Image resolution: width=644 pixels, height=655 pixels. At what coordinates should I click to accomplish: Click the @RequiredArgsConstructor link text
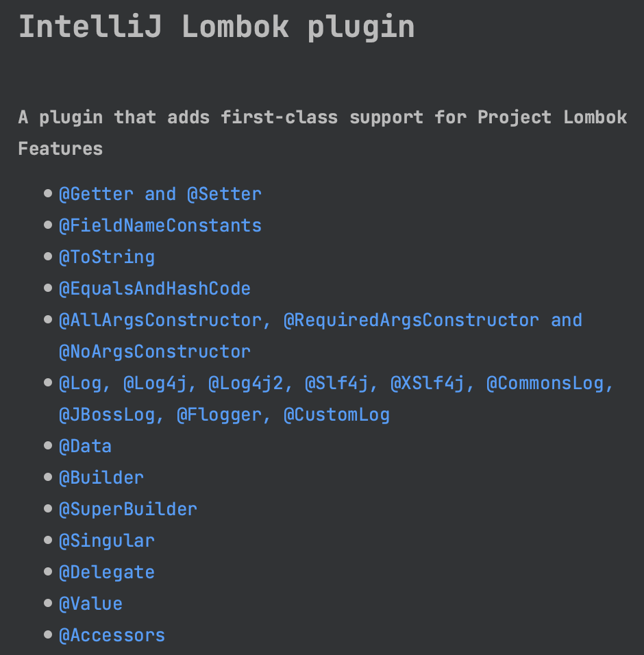tap(411, 321)
